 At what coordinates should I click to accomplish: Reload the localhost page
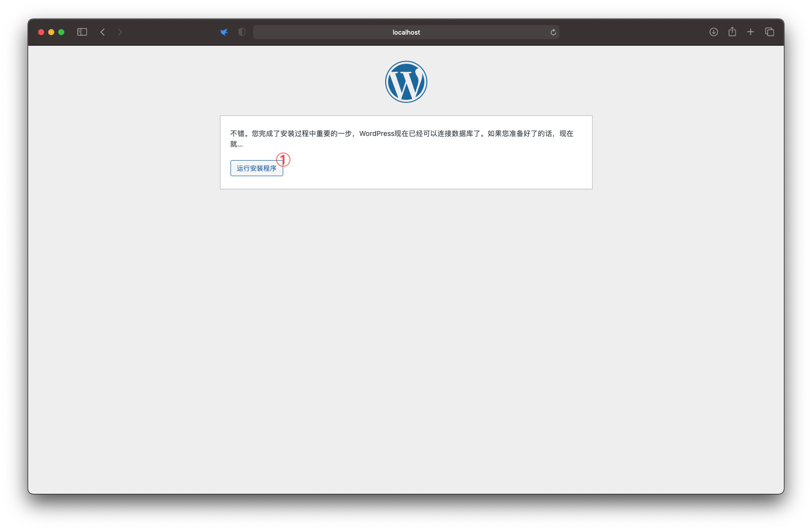[x=553, y=32]
